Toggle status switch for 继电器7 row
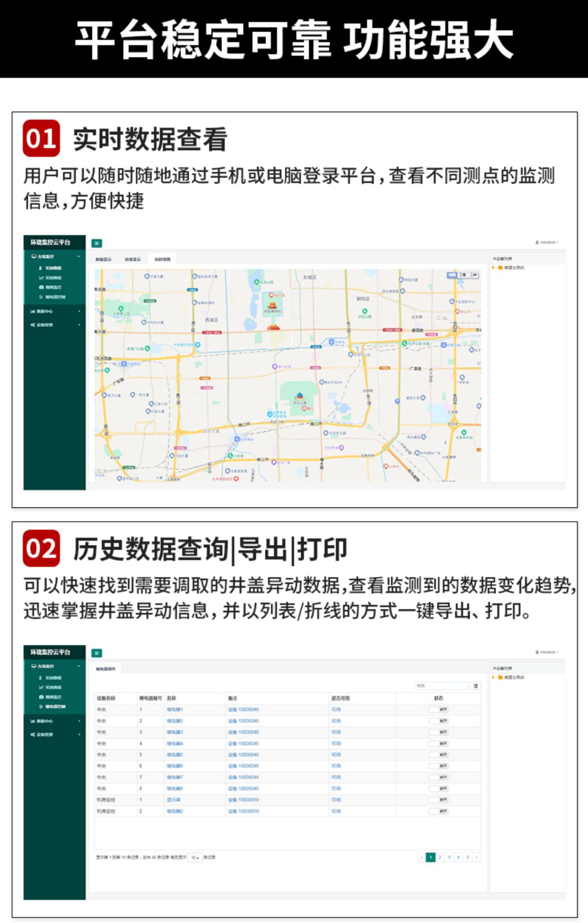The width and height of the screenshot is (588, 923). tap(439, 777)
